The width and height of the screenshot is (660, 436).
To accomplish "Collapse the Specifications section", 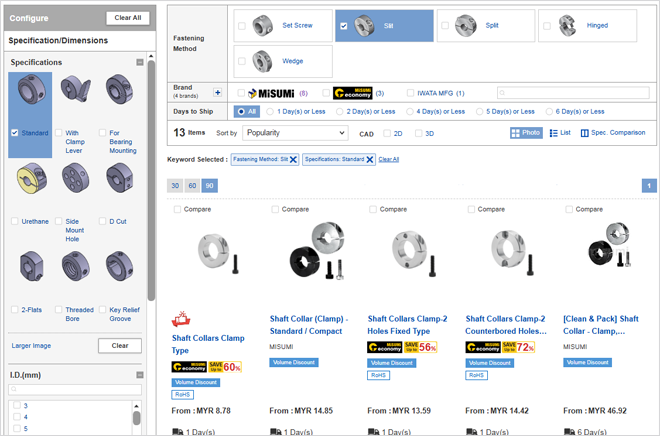I will (140, 62).
